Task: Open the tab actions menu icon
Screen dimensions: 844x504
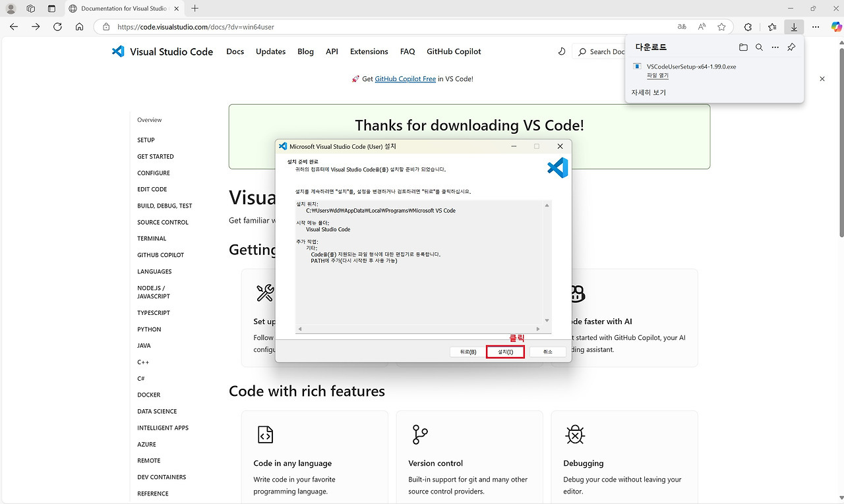Action: click(x=52, y=9)
